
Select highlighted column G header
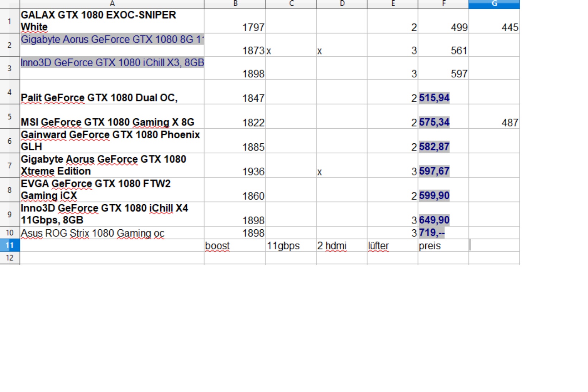point(494,4)
